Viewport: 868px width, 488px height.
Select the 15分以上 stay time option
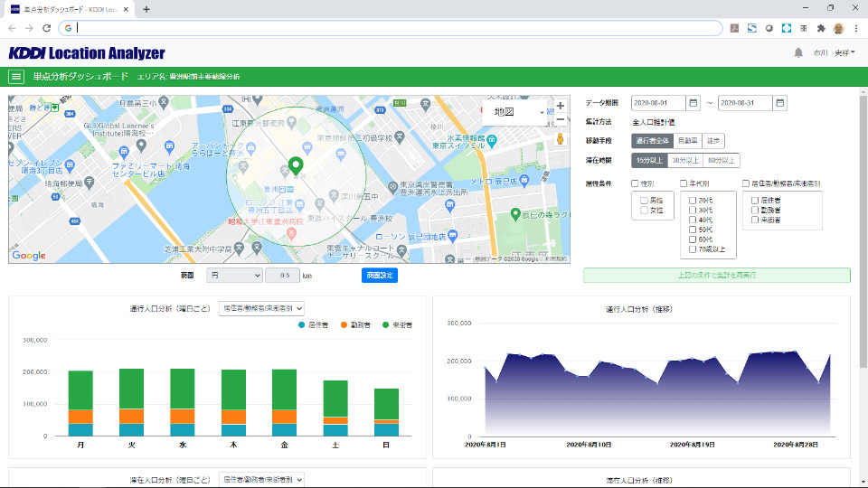tap(649, 161)
